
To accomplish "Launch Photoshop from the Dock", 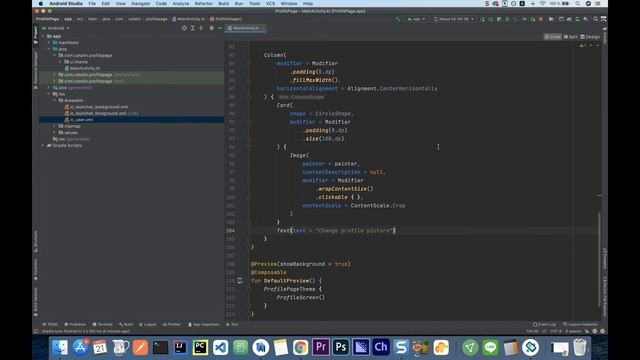I will coord(340,347).
